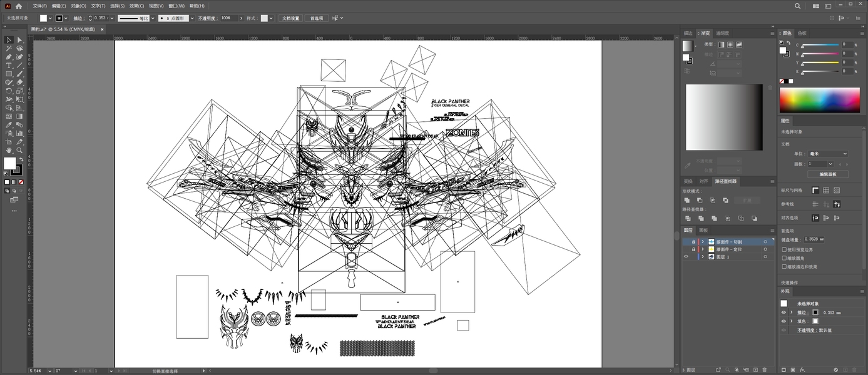Viewport: 868px width, 375px height.
Task: Expand 描边 row in Appearance panel
Action: pos(791,312)
